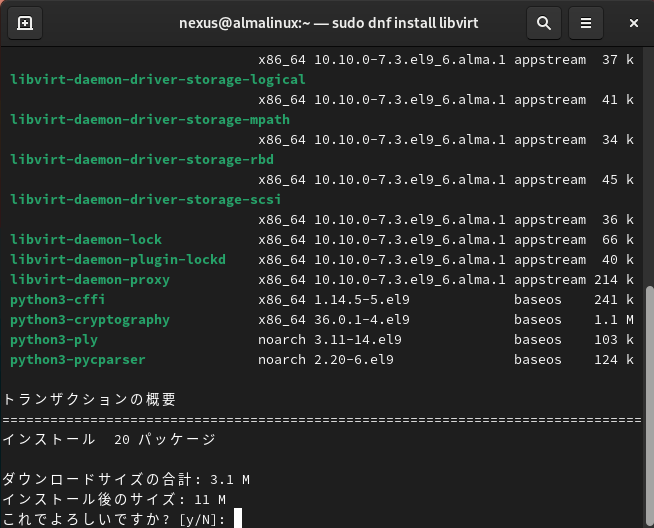
Task: Click libvirt-daemon-driver-storage-scsi text
Action: click(x=146, y=200)
